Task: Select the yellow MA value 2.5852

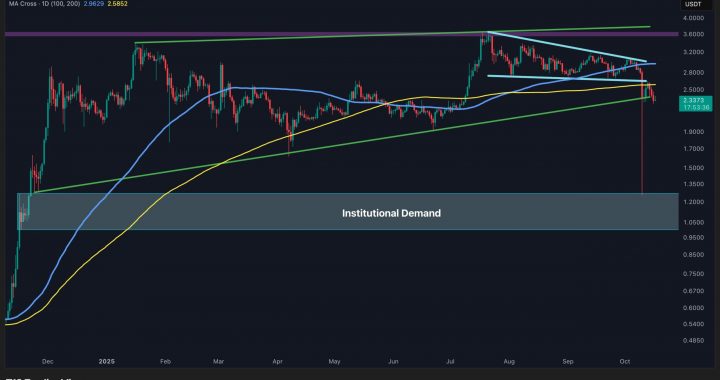Action: click(118, 4)
